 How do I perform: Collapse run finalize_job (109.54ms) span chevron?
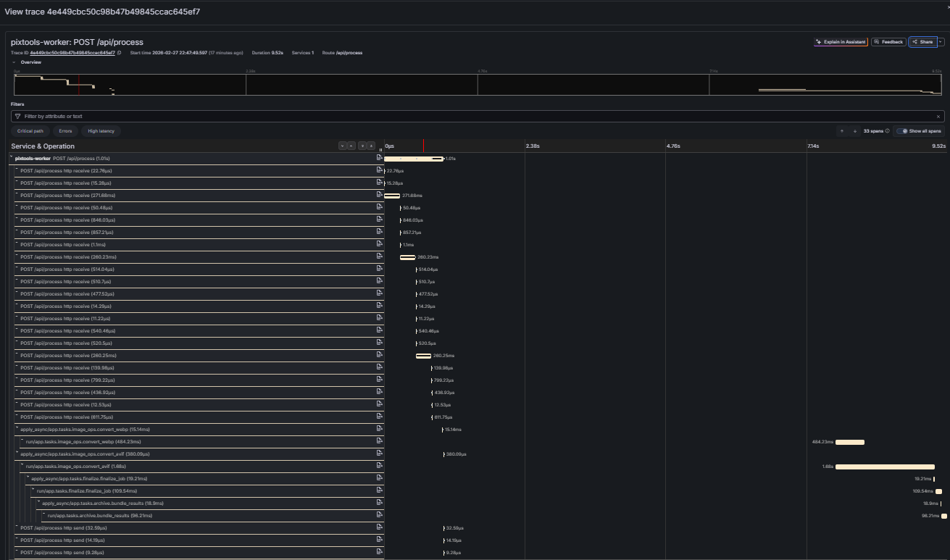click(33, 490)
